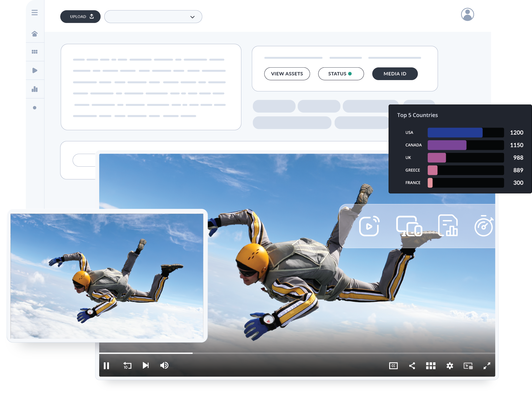Open the player quality grid menu

click(x=431, y=366)
